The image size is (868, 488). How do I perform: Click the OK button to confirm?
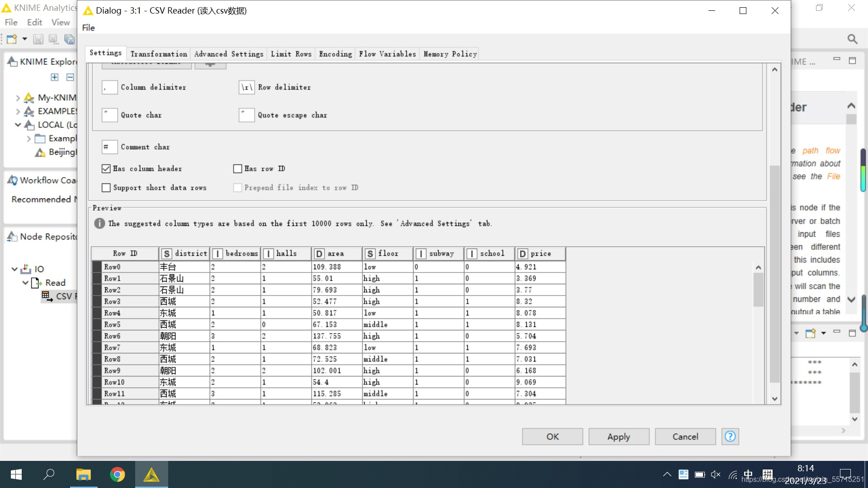point(552,436)
